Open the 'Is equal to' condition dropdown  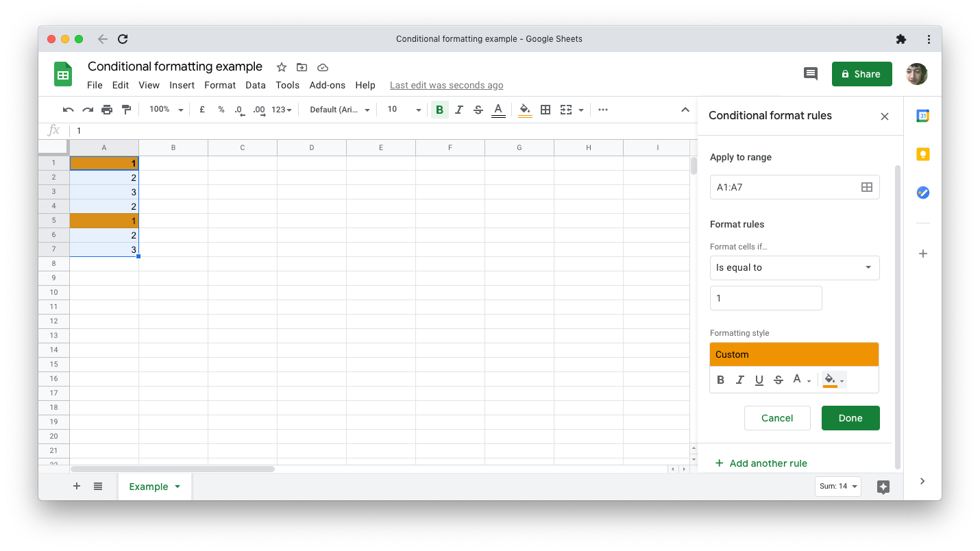tap(794, 267)
